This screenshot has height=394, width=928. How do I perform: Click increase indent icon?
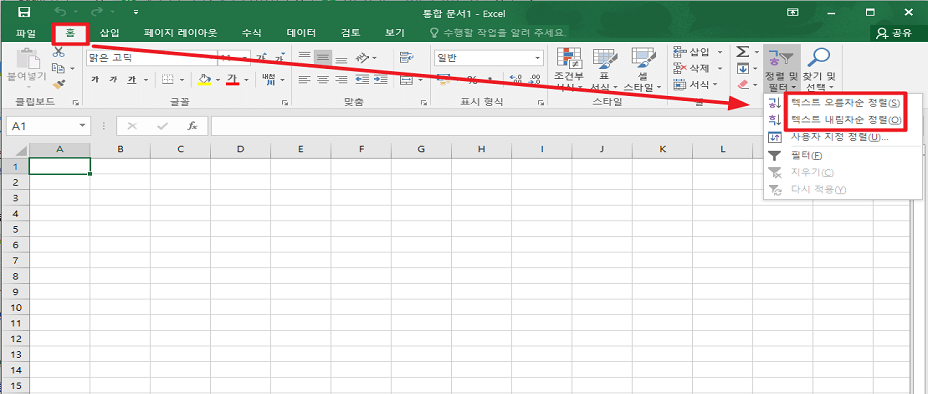380,79
